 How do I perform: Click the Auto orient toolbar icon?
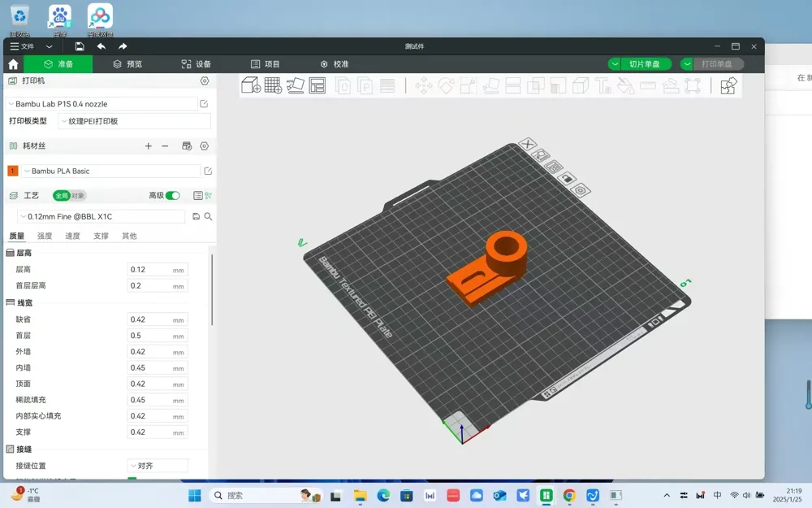(296, 85)
